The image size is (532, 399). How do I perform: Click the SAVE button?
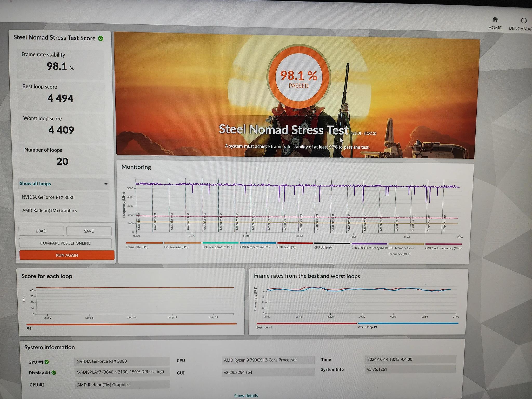89,231
